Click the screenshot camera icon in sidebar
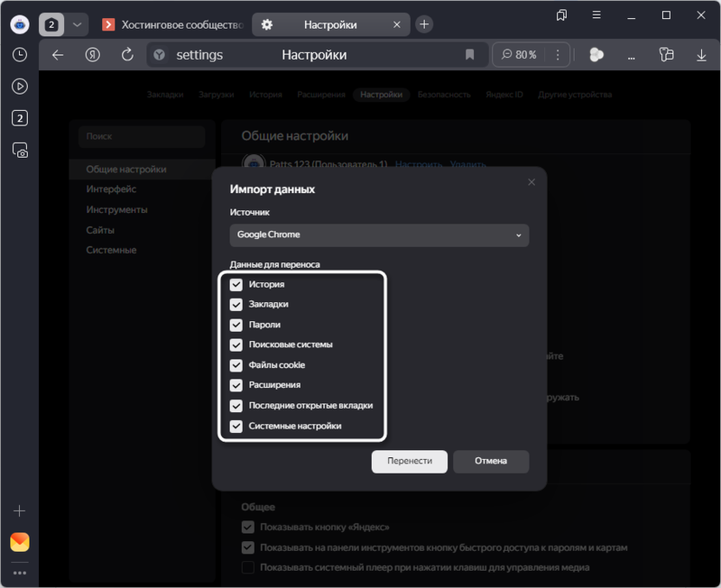 [x=19, y=150]
